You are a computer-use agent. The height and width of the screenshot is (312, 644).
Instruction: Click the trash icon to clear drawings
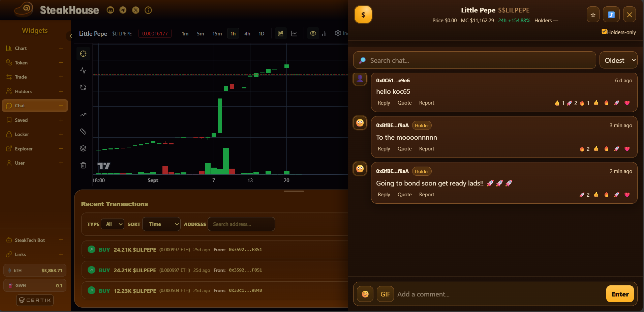[x=83, y=165]
